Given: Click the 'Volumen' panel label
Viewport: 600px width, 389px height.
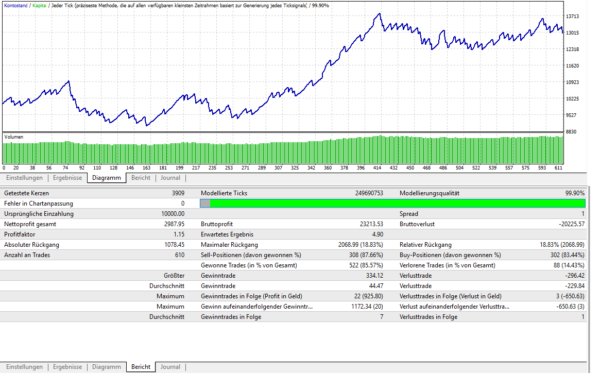Looking at the screenshot, I should click(x=14, y=137).
